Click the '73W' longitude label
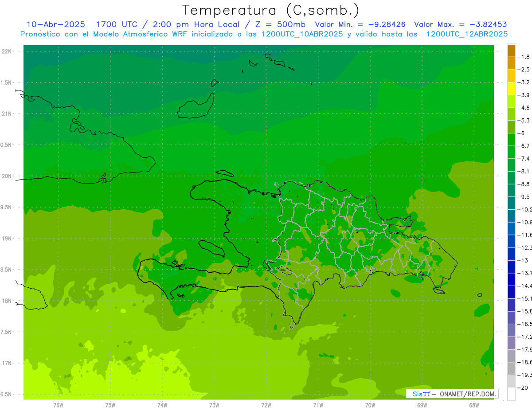Screen dimensions: 532x411 point(214,405)
